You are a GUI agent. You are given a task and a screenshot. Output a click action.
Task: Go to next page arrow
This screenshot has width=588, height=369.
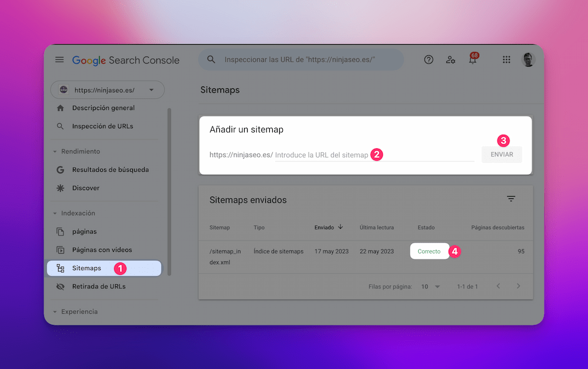[x=518, y=287]
